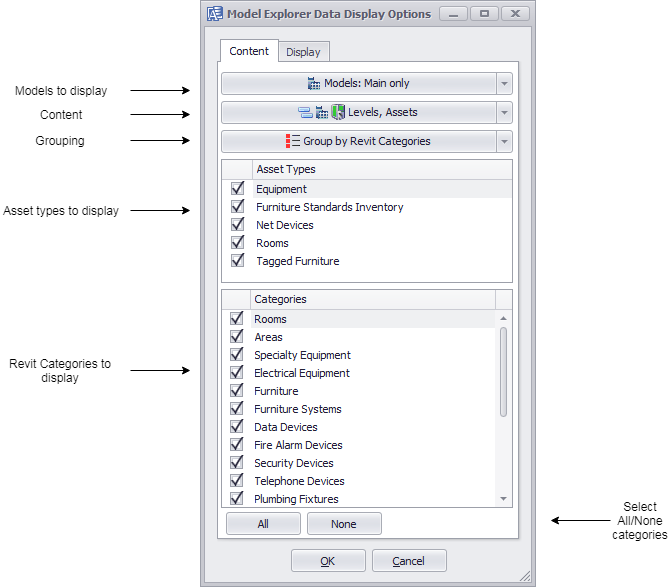The height and width of the screenshot is (588, 669).
Task: Select the Content tab
Action: (249, 51)
